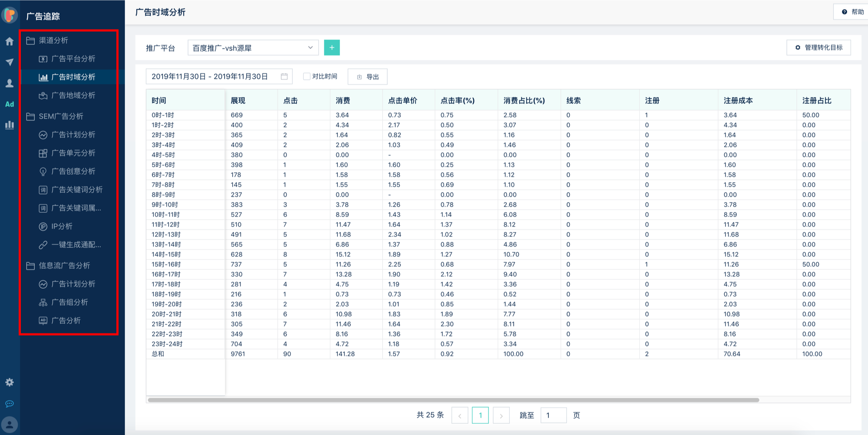Click the 跳至 page number input

[553, 415]
